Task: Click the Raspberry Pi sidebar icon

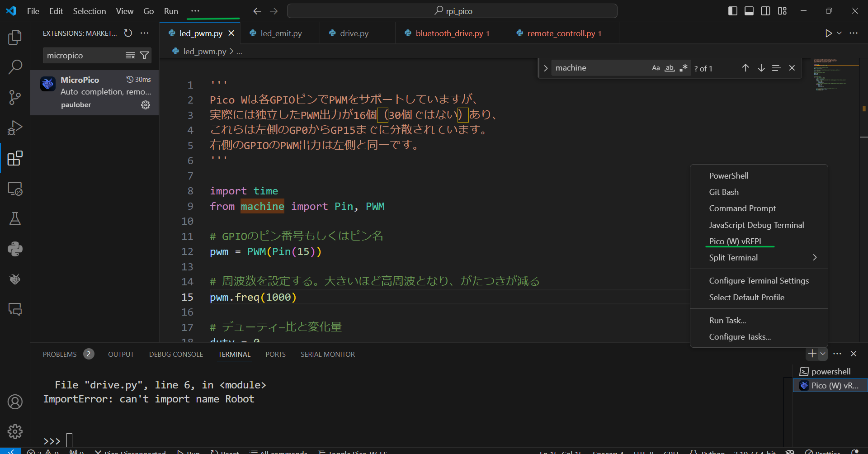Action: click(15, 279)
